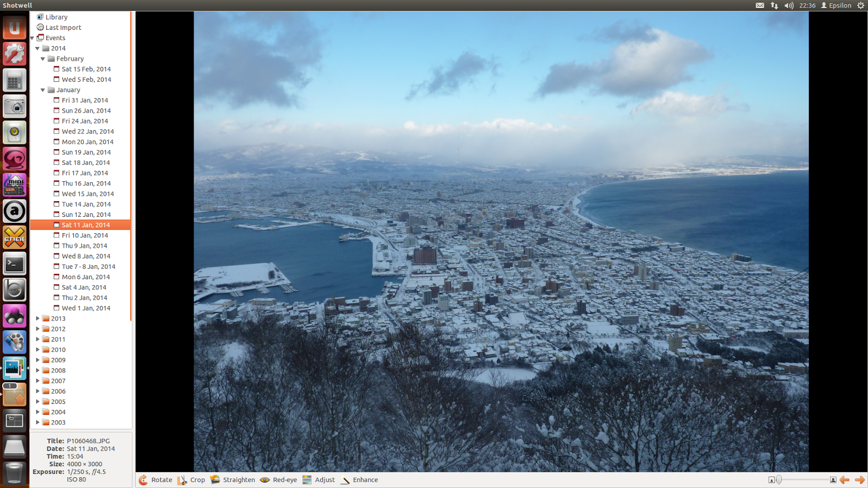Click the dark round lens launcher icon
This screenshot has height=488, width=868.
[x=15, y=290]
